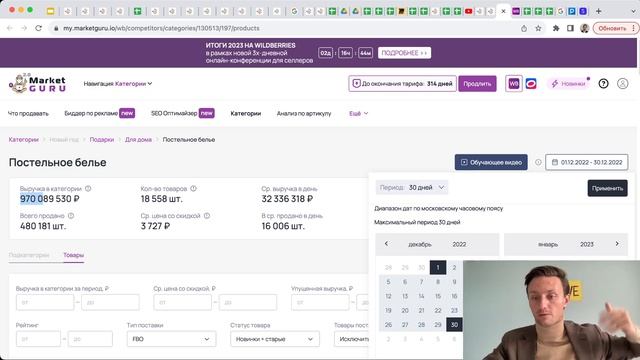This screenshot has height=360, width=640.
Task: Show info for Кол-во товаров
Action: 193,189
